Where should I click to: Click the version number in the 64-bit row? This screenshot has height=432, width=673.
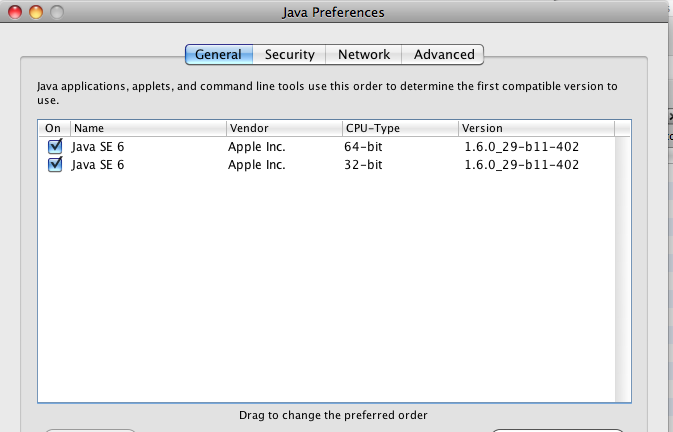521,147
